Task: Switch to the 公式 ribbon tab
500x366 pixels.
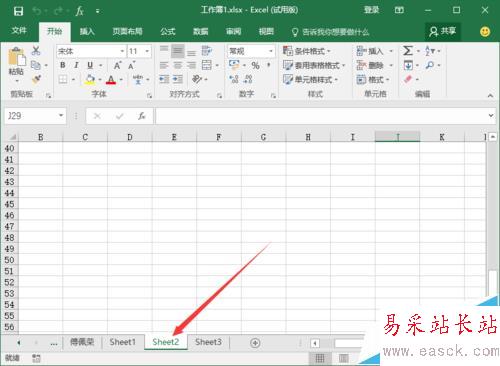Action: [x=168, y=31]
